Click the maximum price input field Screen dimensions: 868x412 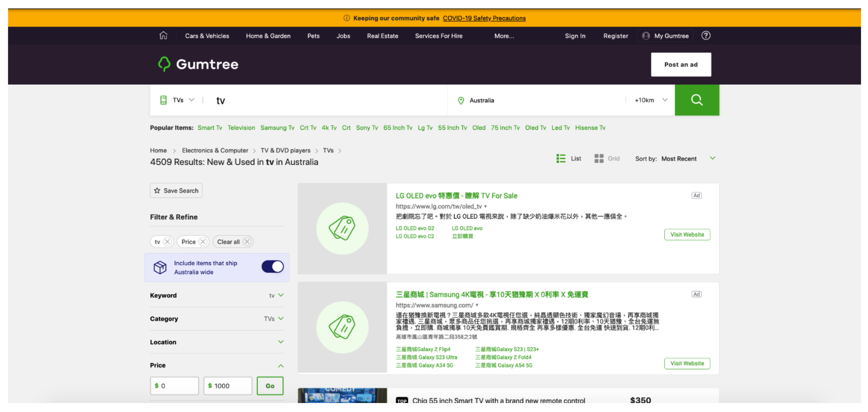227,386
